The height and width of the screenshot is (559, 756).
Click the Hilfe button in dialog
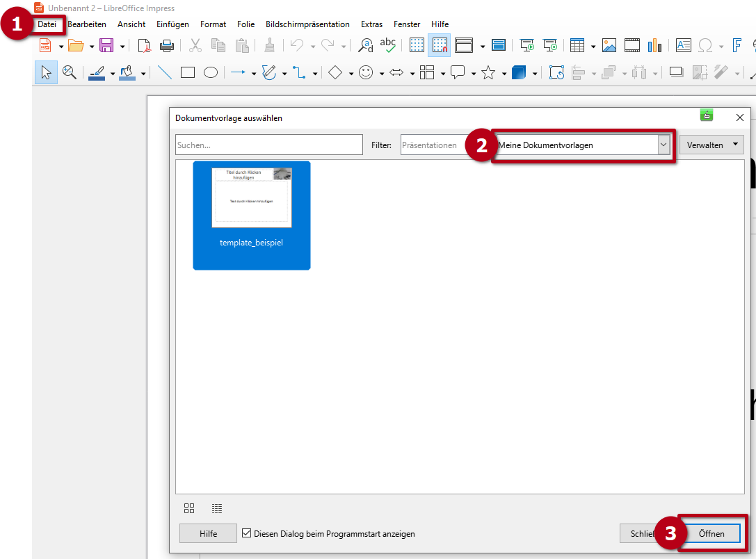coord(208,533)
